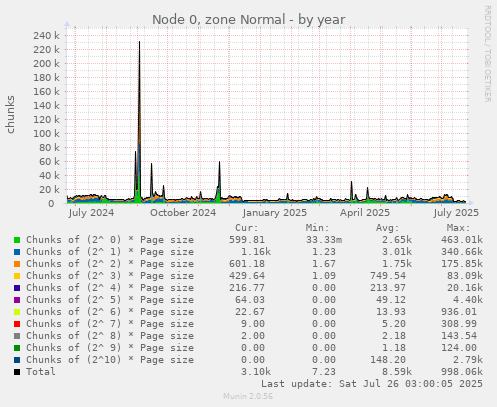Click the 'April 2025' x-axis label
Image resolution: width=497 pixels, height=407 pixels.
[365, 213]
